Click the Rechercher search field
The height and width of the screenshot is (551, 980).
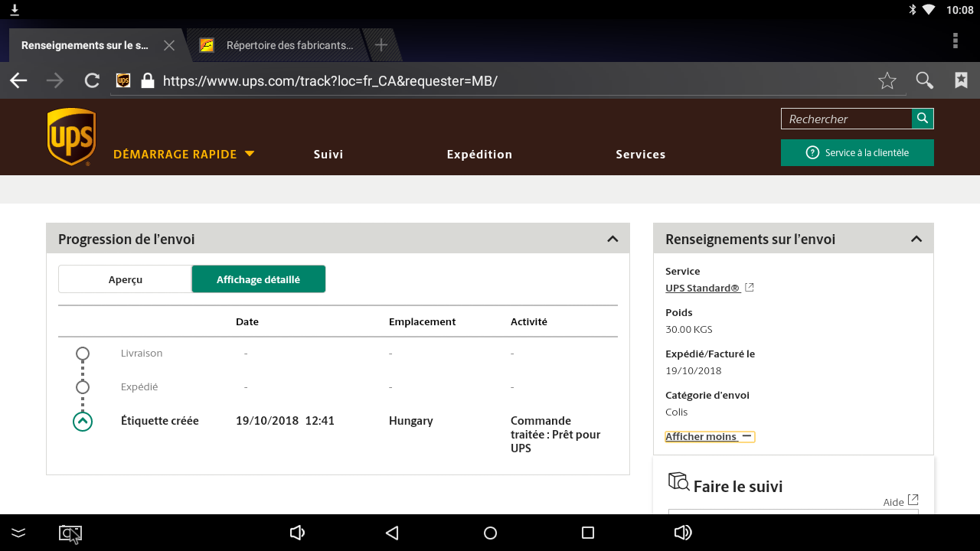846,119
